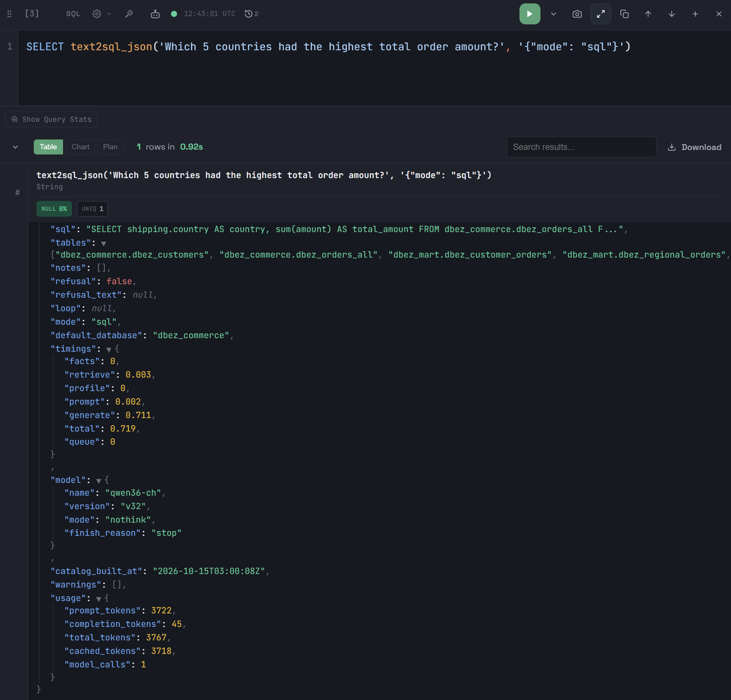The height and width of the screenshot is (700, 731).
Task: Move cell down with the down arrow
Action: coord(671,14)
